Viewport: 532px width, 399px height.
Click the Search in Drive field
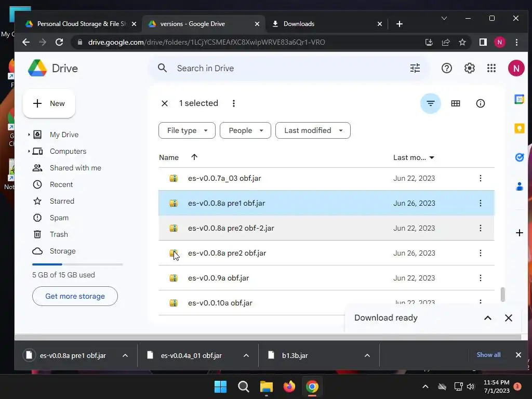[x=288, y=68]
